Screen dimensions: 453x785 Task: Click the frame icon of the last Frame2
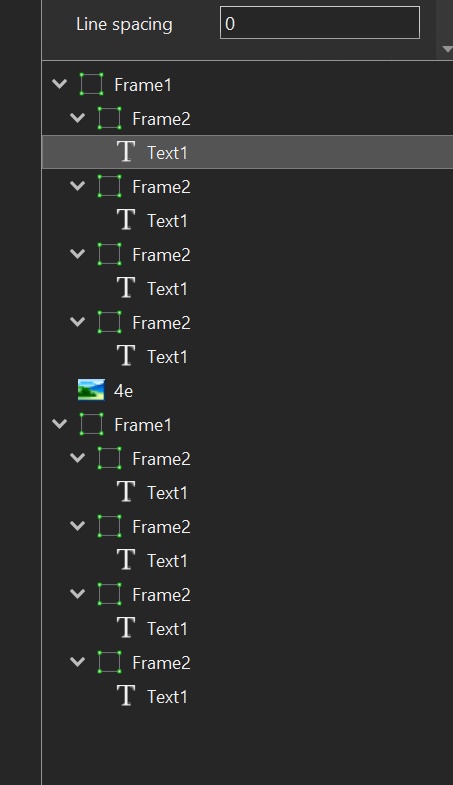click(x=110, y=662)
